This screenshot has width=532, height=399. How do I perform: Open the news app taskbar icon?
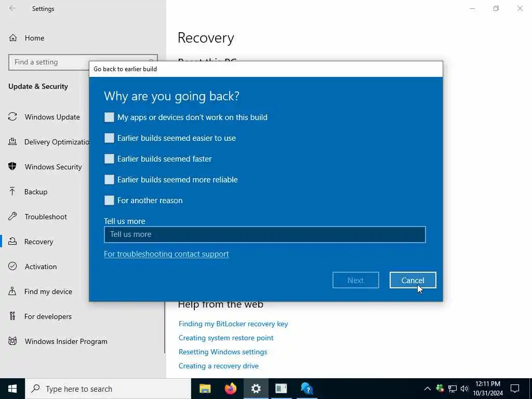tap(281, 389)
